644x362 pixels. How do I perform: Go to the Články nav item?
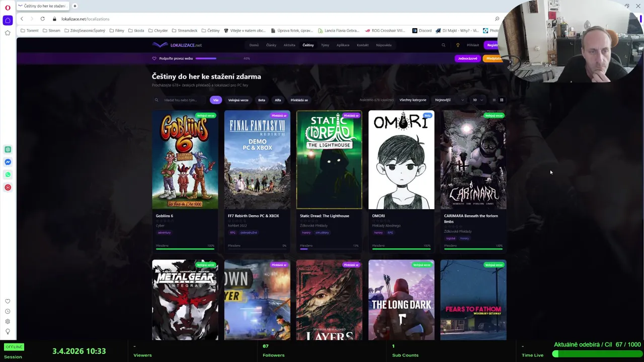(271, 45)
